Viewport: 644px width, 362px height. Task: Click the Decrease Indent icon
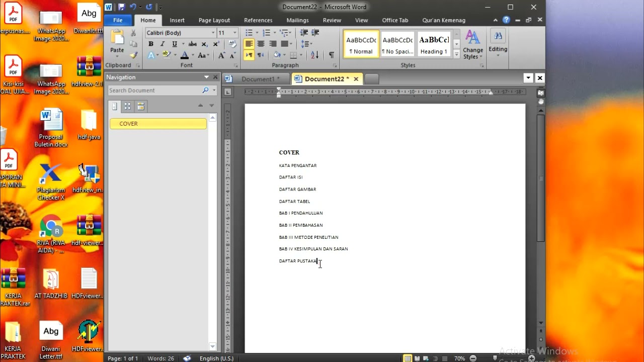coord(304,33)
